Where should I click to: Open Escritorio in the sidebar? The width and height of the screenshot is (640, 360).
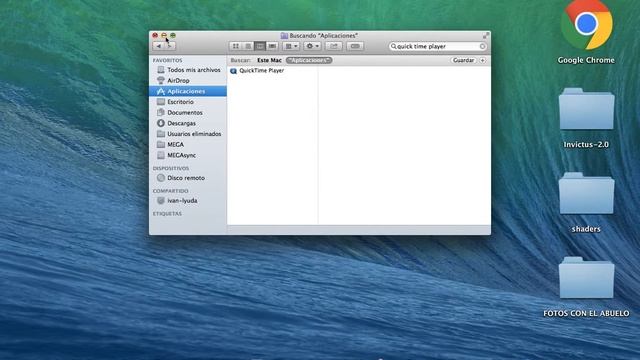tap(188, 102)
